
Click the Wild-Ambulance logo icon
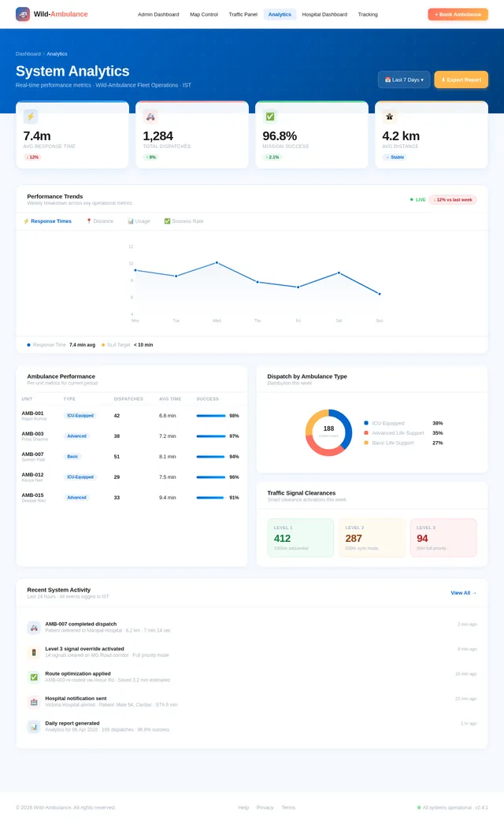23,14
